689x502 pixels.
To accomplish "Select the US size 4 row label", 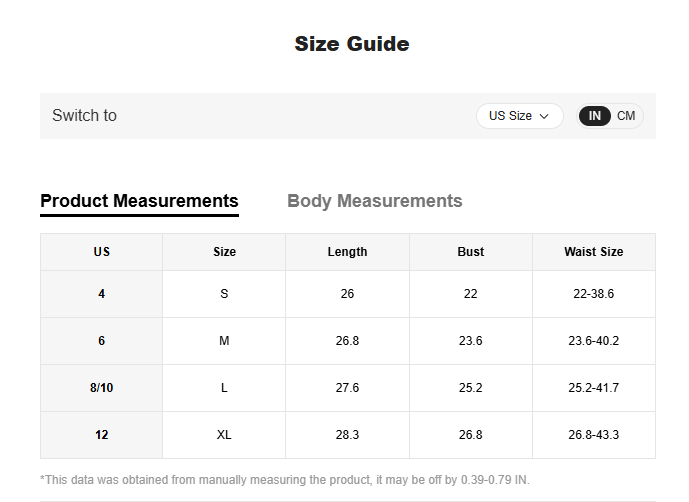I will click(x=101, y=294).
